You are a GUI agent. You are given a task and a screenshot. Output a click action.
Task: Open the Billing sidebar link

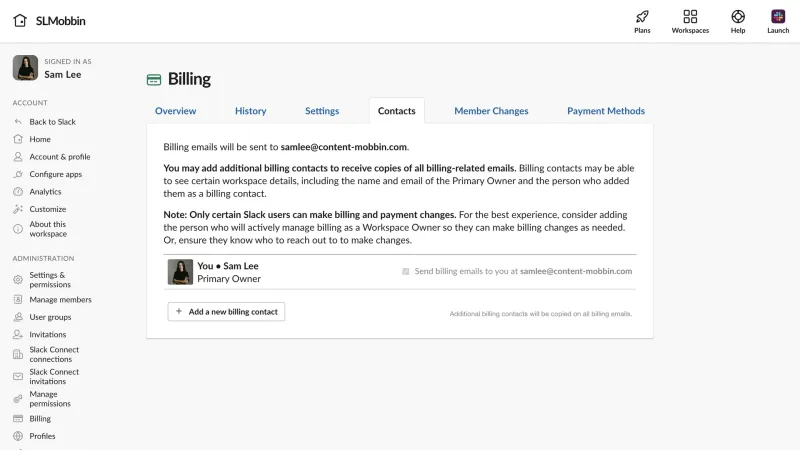click(40, 418)
